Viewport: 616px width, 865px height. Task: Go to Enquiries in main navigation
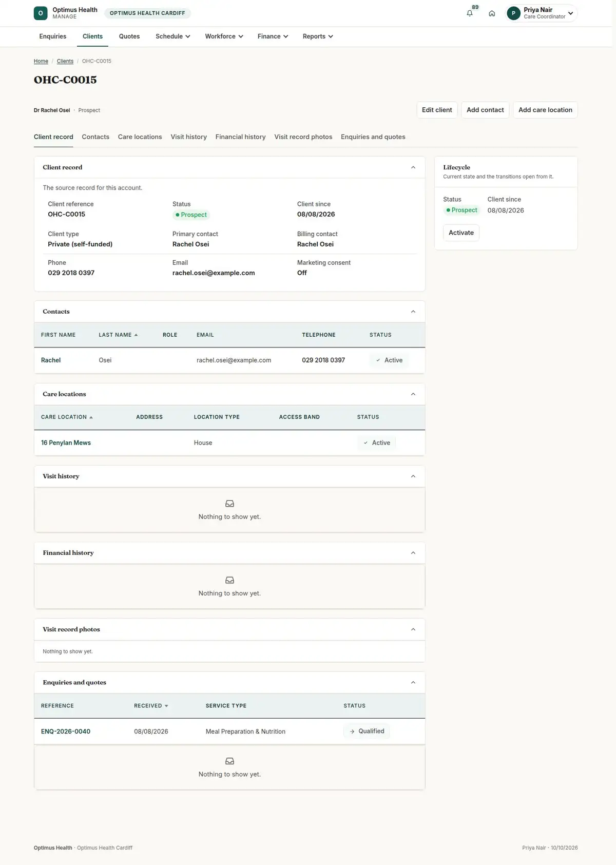53,36
